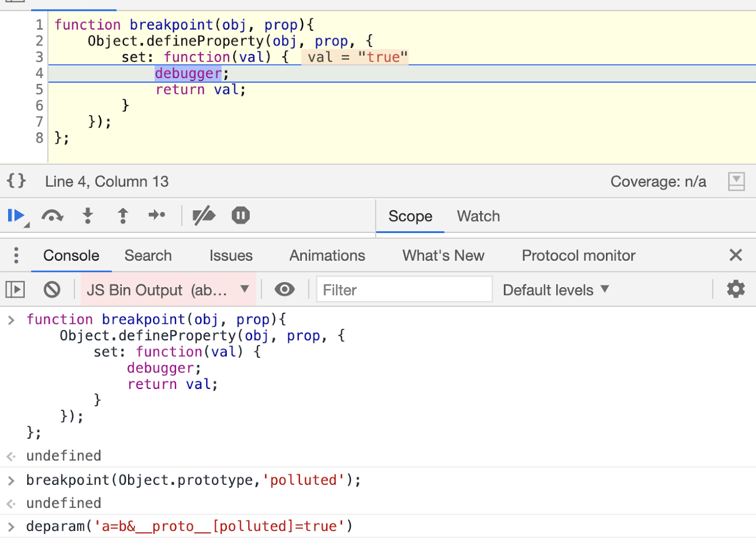Switch to the Watch tab

click(478, 216)
